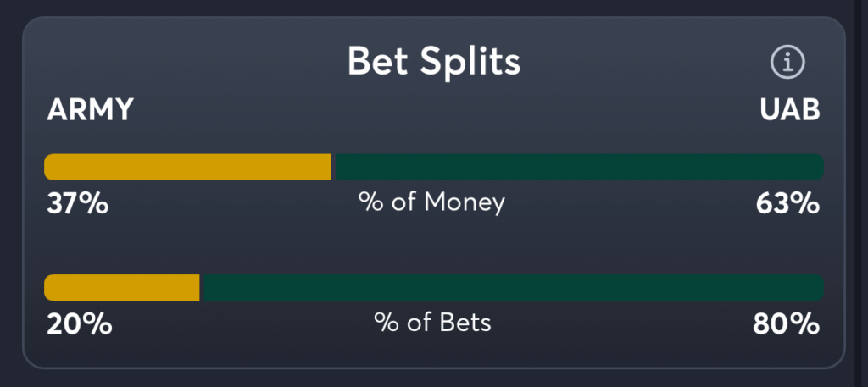Click the 80% bets value
This screenshot has height=387, width=868.
click(787, 323)
